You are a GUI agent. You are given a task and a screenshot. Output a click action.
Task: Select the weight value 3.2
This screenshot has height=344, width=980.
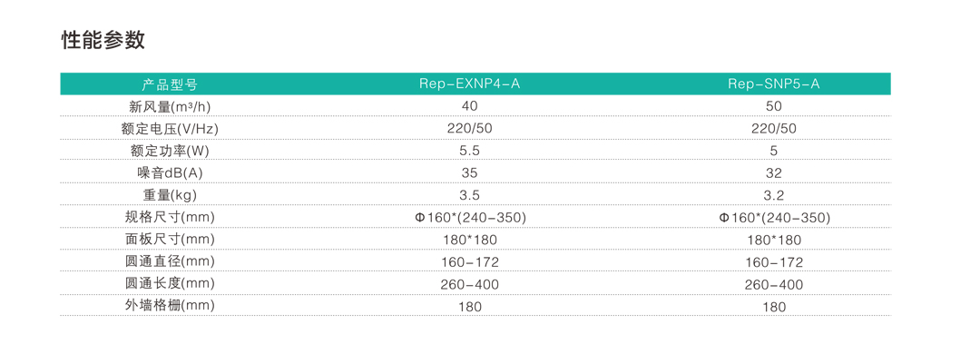coord(774,196)
